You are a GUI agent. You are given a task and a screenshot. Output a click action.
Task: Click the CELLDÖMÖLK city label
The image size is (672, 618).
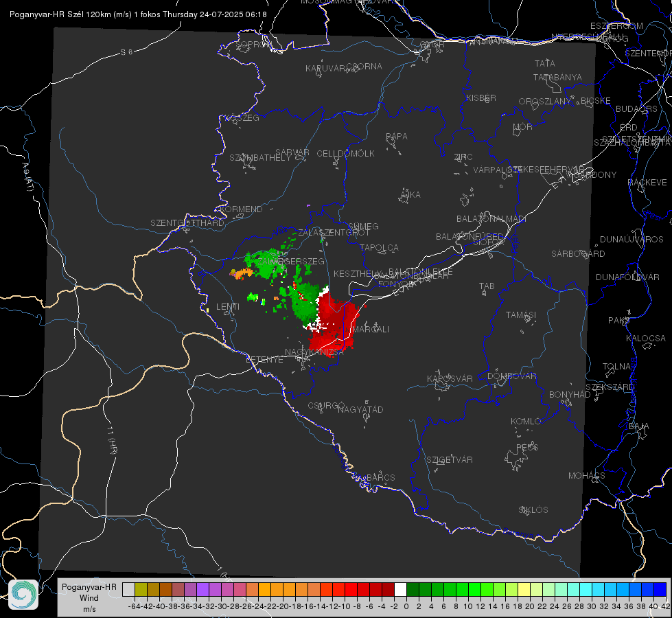(346, 154)
